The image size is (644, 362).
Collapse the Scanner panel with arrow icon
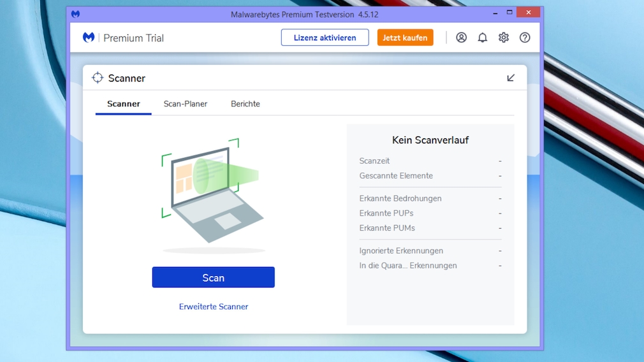(x=511, y=78)
